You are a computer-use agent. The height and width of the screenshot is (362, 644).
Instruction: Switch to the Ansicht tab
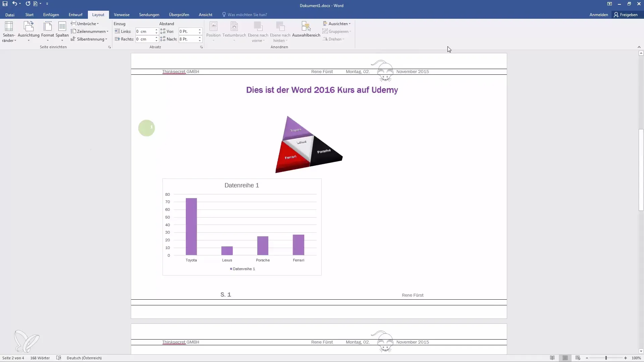coord(206,15)
